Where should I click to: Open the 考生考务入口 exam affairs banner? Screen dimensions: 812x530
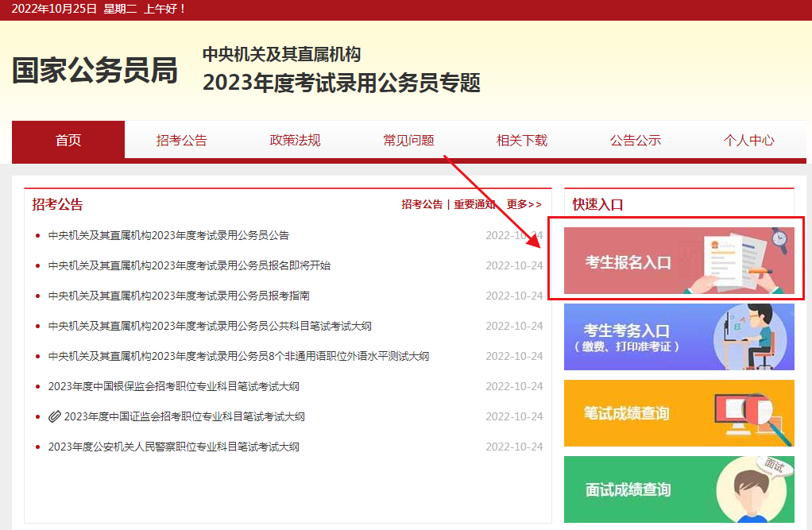679,336
